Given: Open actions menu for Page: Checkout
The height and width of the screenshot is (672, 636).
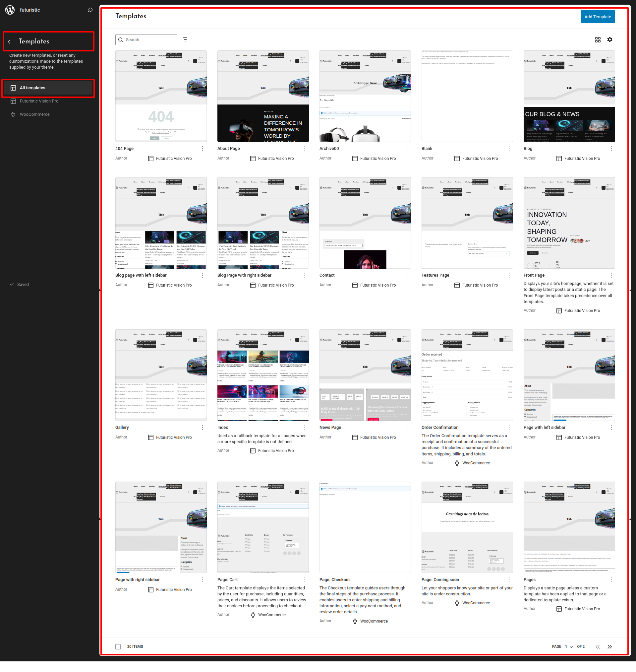Looking at the screenshot, I should pos(407,580).
